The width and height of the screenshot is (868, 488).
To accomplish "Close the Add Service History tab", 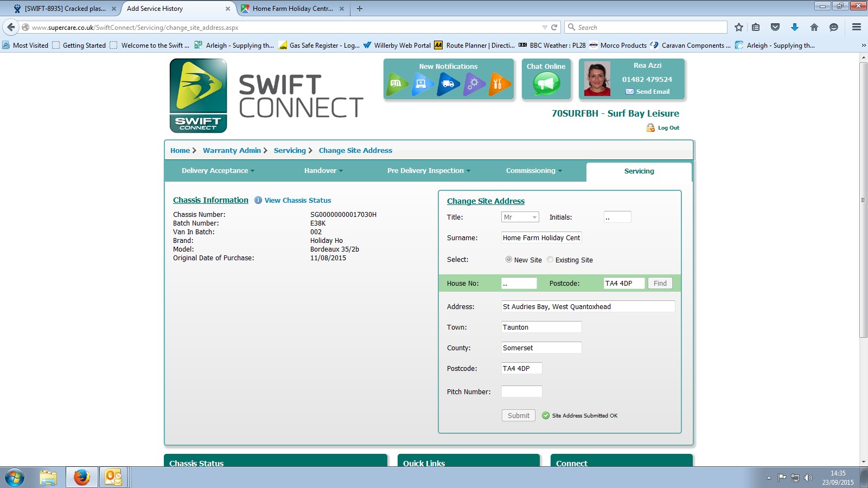I will tap(227, 9).
